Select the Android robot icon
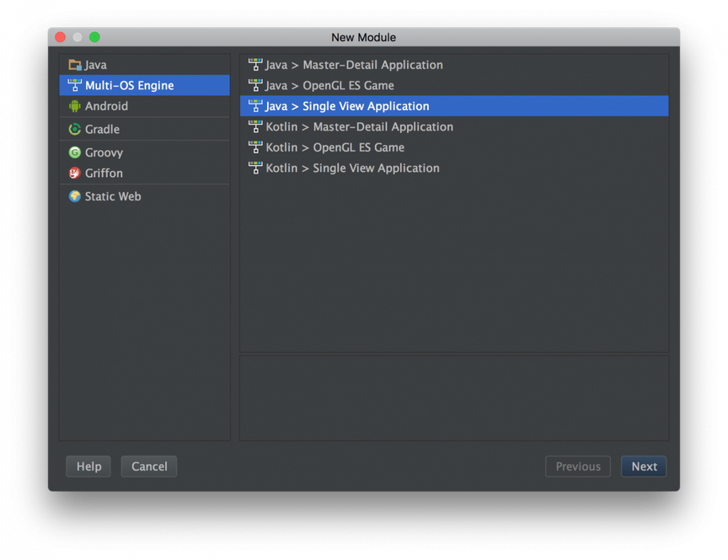Viewport: 728px width, 560px height. [74, 106]
